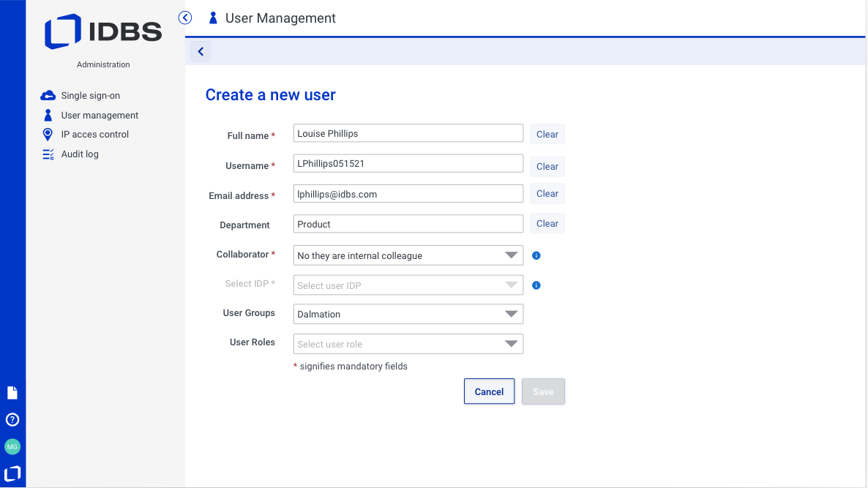Click the back chevron button in toolbar
Image resolution: width=868 pixels, height=488 pixels.
(201, 51)
